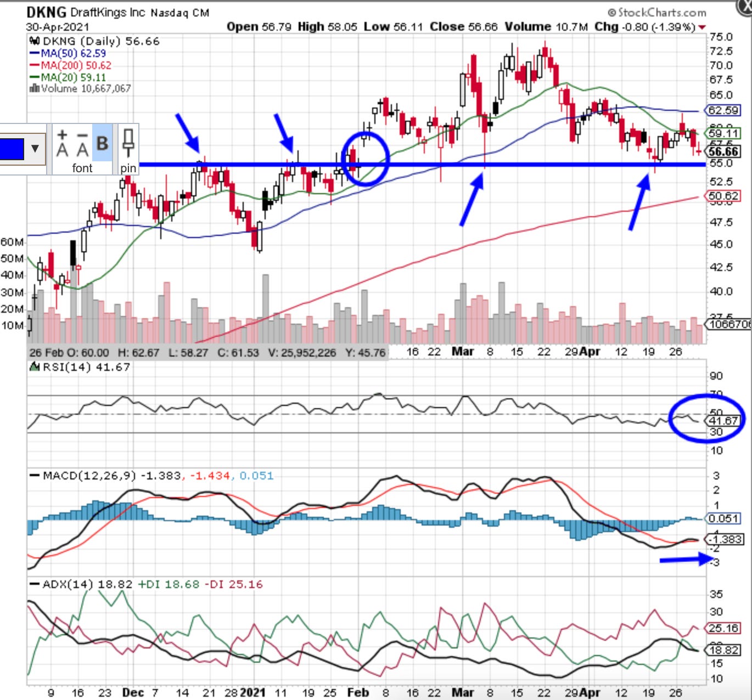Click the Dec label on bottom date axis
Image resolution: width=752 pixels, height=700 pixels.
[133, 692]
